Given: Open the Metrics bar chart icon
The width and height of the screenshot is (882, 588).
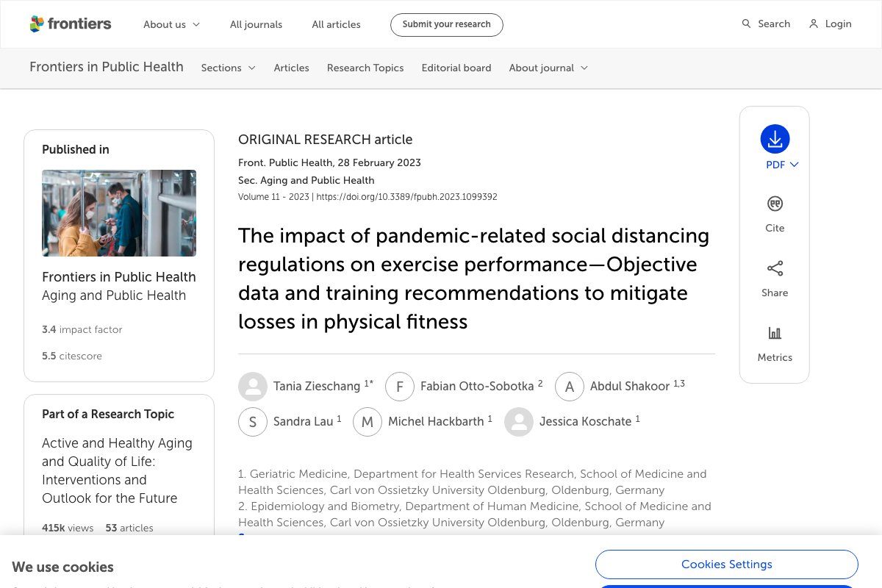Looking at the screenshot, I should [x=775, y=333].
